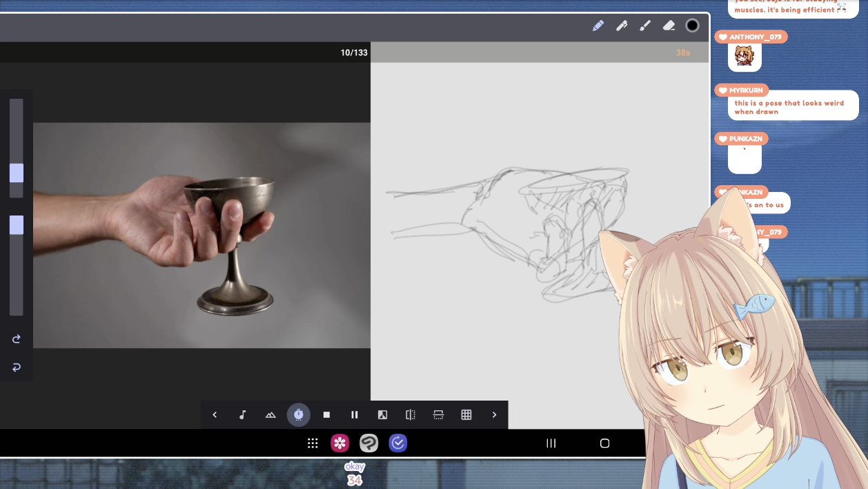The height and width of the screenshot is (489, 868).
Task: Advance to the next reference image
Action: (x=494, y=414)
